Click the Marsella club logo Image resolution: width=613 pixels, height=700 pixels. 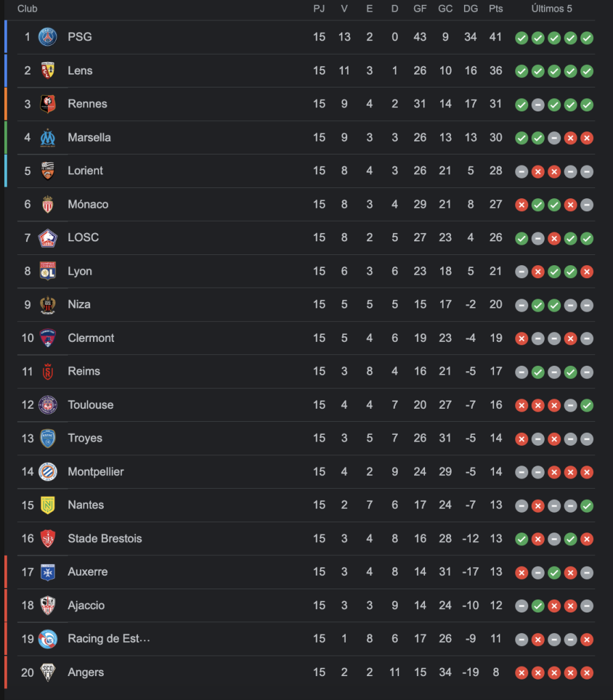[48, 137]
